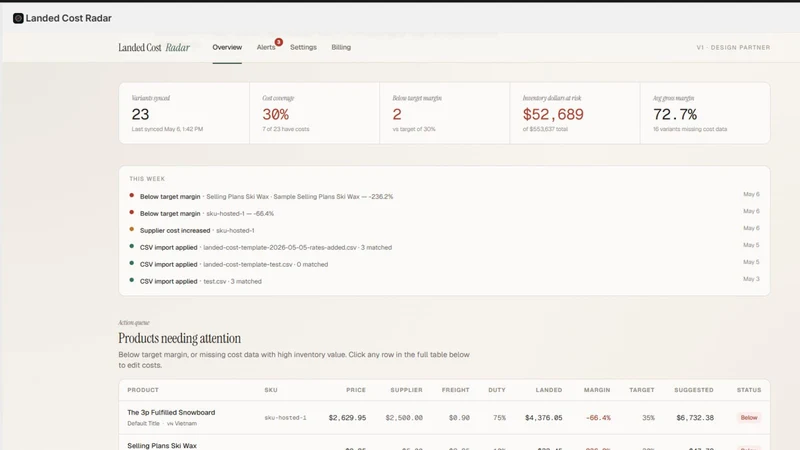The height and width of the screenshot is (450, 800).
Task: Switch to the Settings tab
Action: (303, 47)
